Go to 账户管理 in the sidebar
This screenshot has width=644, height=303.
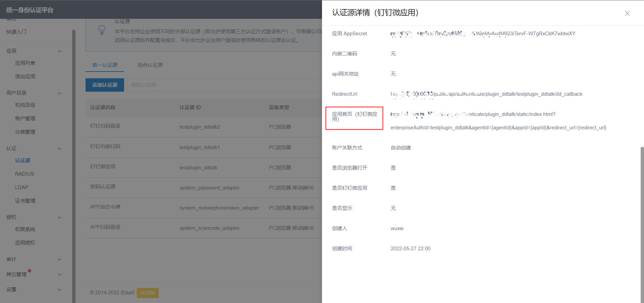point(25,119)
